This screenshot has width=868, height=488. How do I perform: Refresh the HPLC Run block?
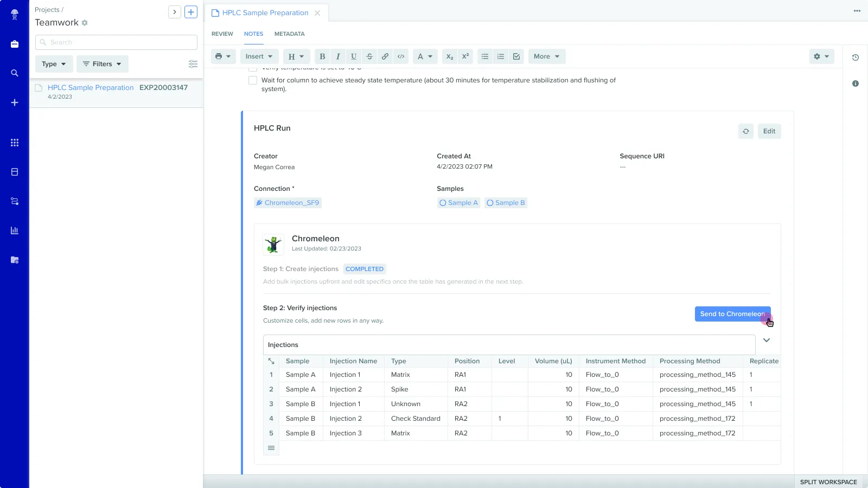[x=746, y=131]
